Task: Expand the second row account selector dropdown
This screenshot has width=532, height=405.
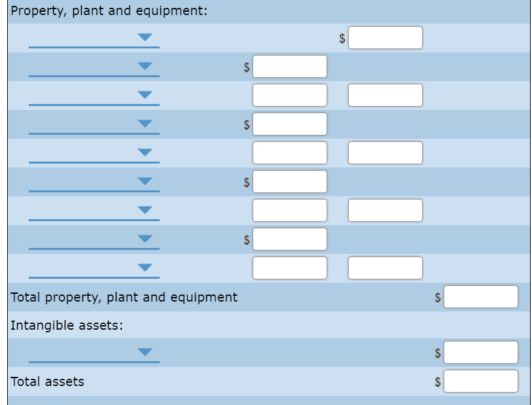Action: [145, 67]
